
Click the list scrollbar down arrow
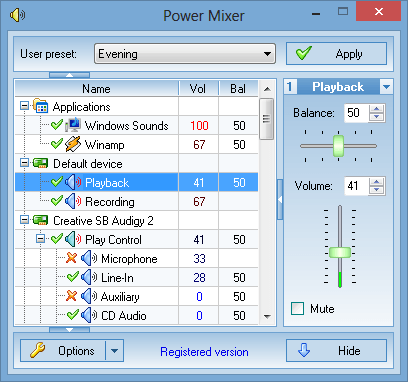click(267, 316)
